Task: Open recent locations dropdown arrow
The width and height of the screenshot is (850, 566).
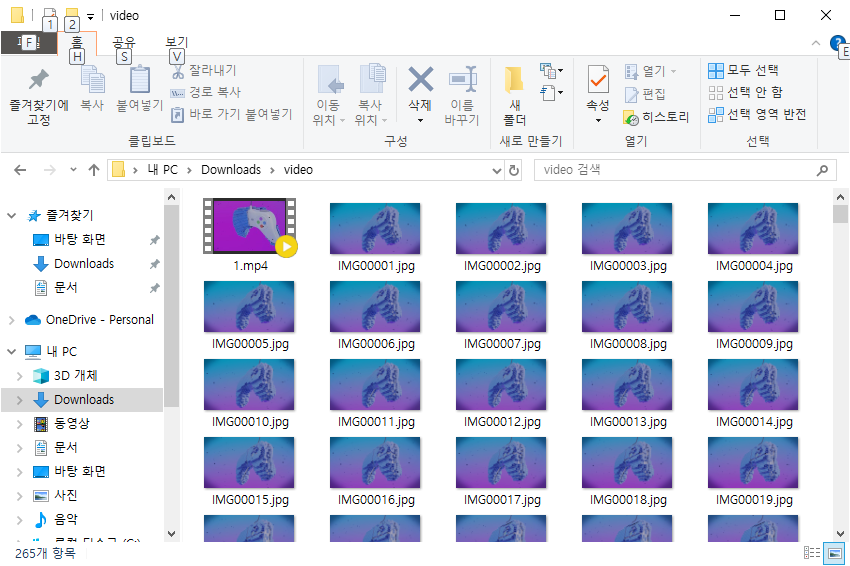Action: tap(73, 170)
